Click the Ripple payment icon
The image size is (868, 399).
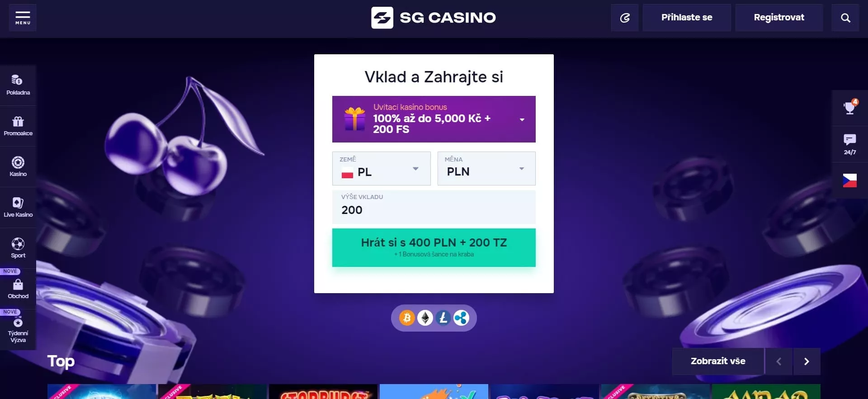click(461, 318)
